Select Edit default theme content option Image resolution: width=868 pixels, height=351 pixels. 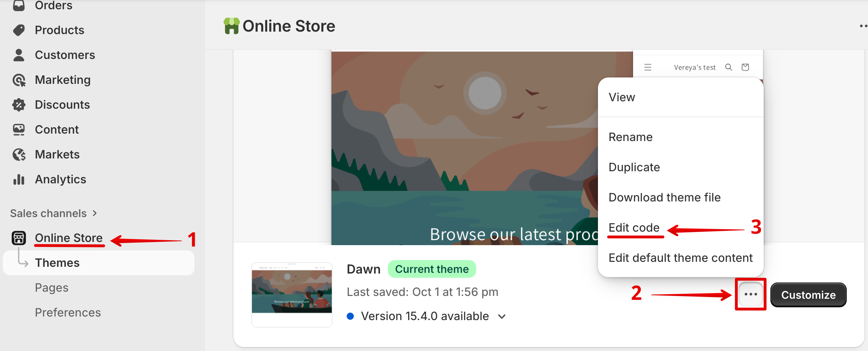pos(680,258)
